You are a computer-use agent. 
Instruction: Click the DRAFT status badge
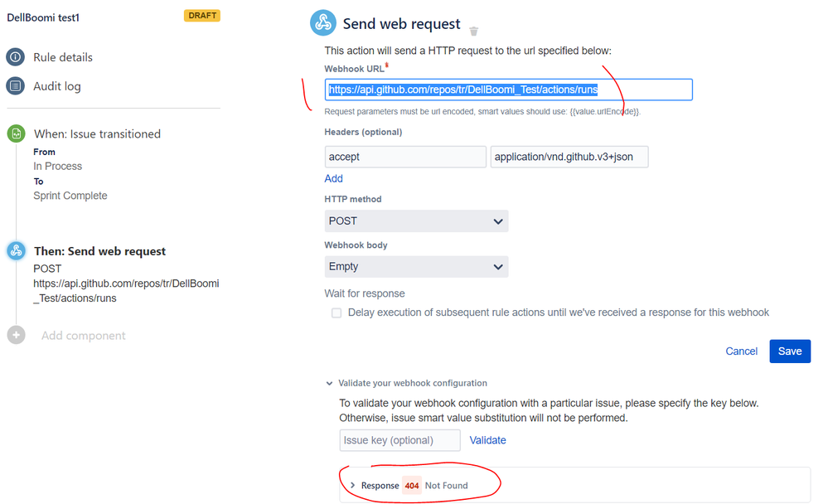(x=202, y=16)
